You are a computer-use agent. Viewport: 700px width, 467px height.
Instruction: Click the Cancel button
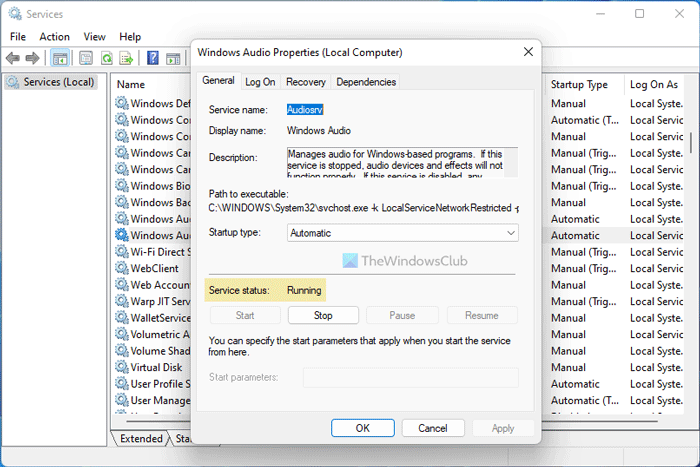pyautogui.click(x=433, y=428)
